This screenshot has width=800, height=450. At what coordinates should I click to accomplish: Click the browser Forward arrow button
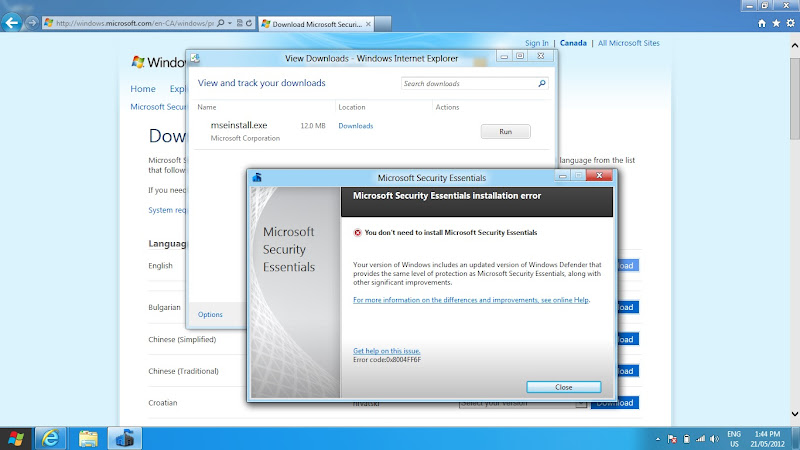coord(32,23)
